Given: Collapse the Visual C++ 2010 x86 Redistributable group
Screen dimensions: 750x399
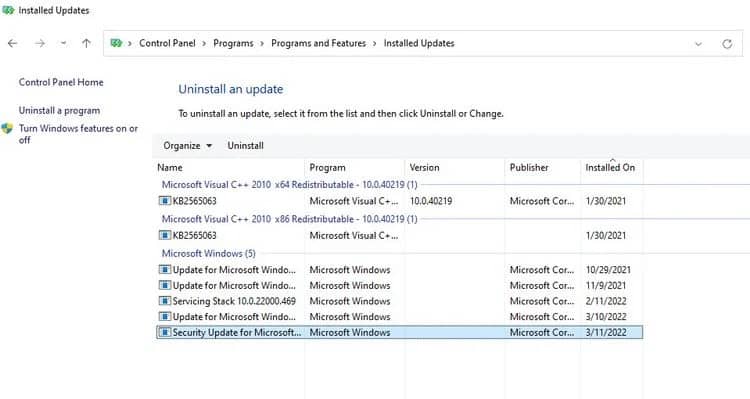Looking at the screenshot, I should 289,219.
